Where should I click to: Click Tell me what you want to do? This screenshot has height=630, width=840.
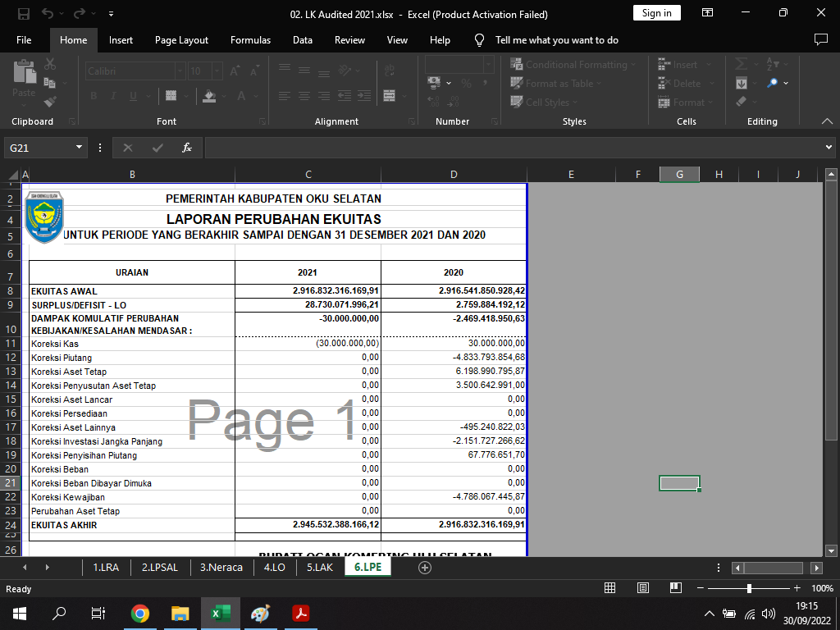pyautogui.click(x=556, y=40)
